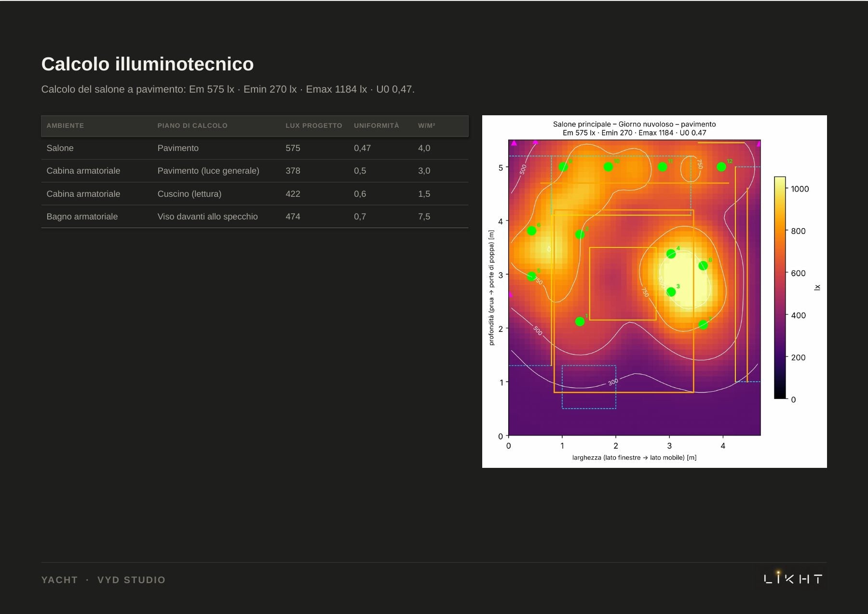Click green luminaire marker 2 on the heatmap
This screenshot has width=868, height=614.
tap(580, 234)
